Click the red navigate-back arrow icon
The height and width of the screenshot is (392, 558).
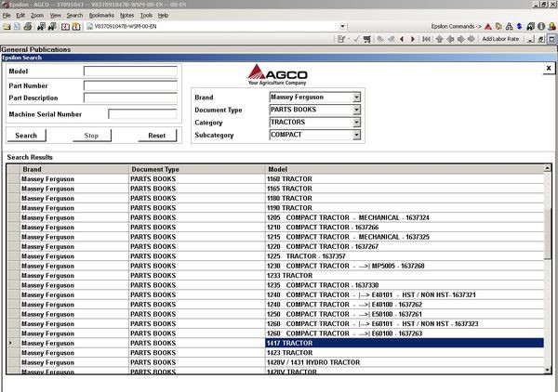402,40
